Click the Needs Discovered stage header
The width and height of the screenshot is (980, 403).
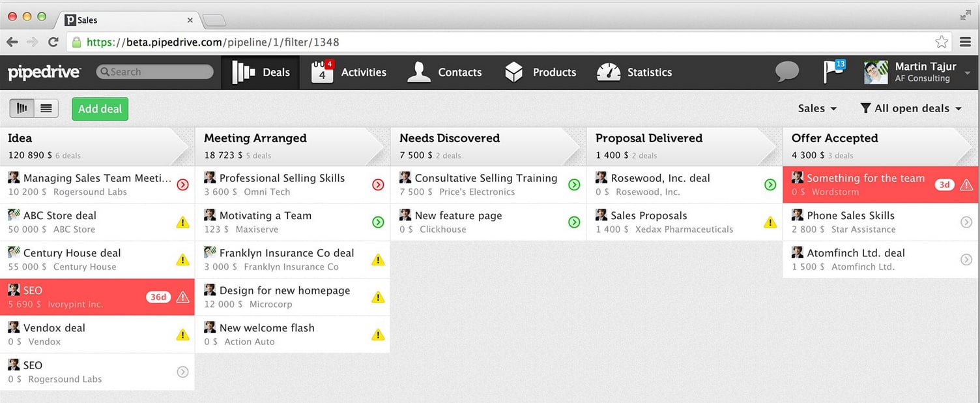489,146
